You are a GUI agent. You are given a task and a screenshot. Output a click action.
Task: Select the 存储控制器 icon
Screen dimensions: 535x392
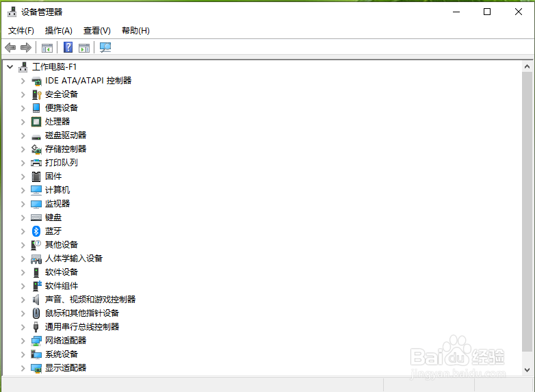pyautogui.click(x=36, y=149)
